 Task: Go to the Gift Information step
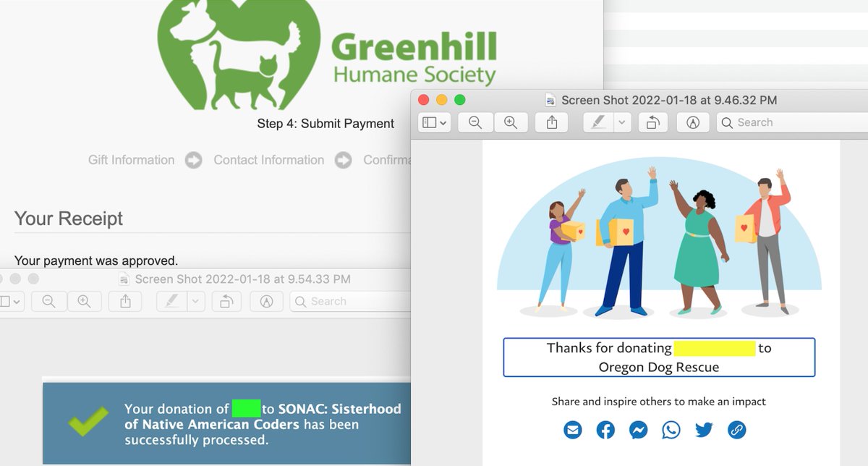point(131,160)
